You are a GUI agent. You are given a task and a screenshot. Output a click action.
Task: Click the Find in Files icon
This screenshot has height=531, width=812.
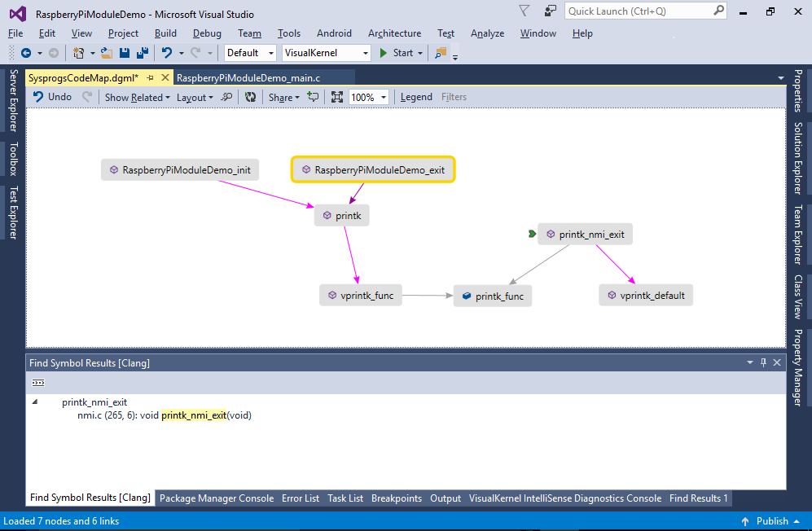pos(441,53)
